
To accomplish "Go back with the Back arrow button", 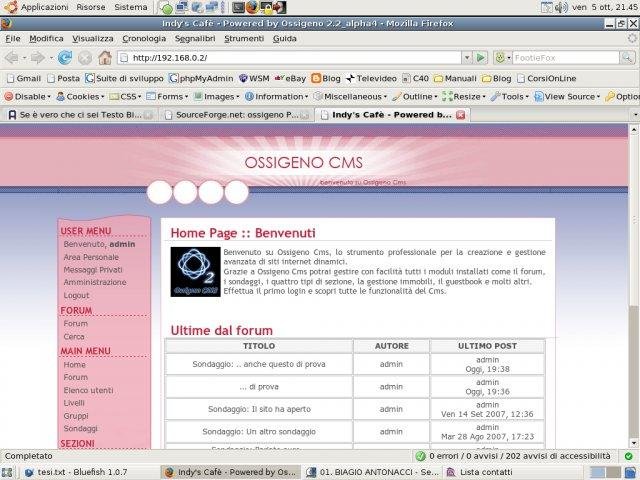I will 12,58.
